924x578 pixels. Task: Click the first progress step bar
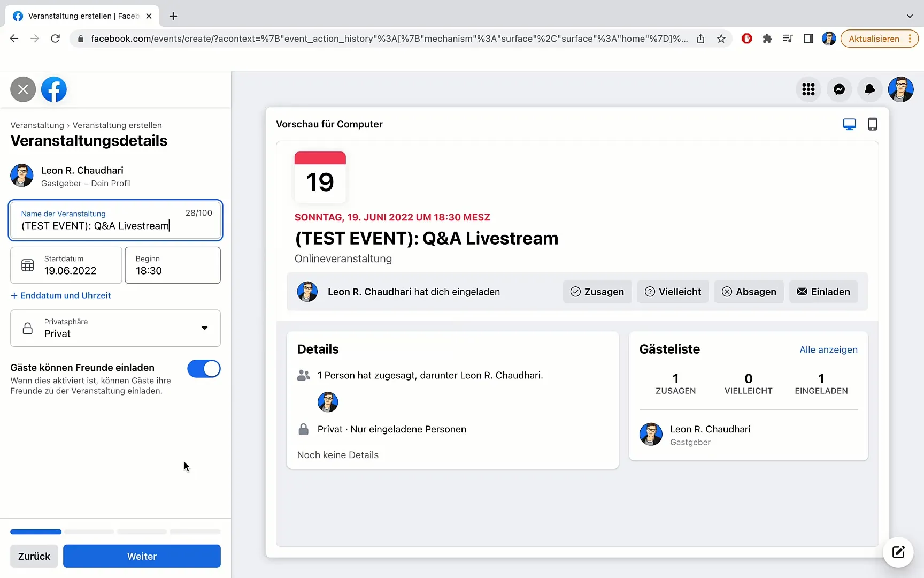point(36,531)
